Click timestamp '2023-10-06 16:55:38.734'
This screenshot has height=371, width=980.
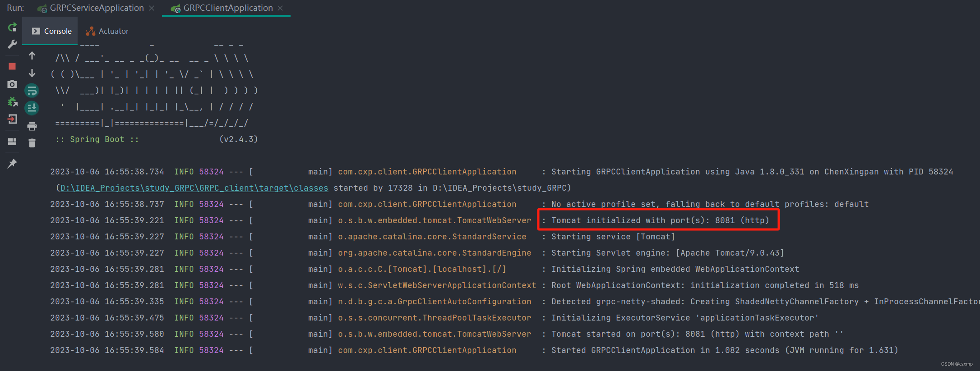[x=107, y=172]
